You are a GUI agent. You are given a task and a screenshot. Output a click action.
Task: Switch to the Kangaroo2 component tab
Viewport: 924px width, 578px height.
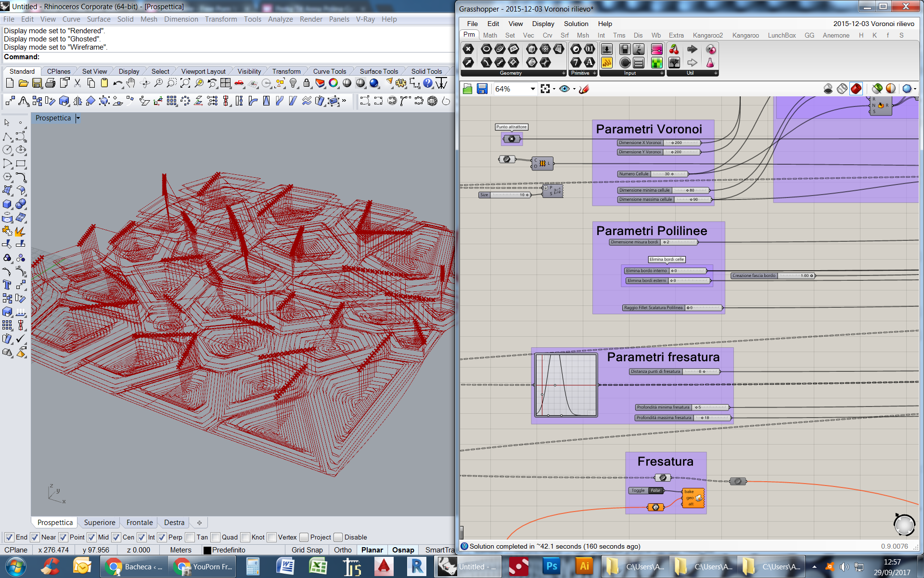[x=707, y=35]
